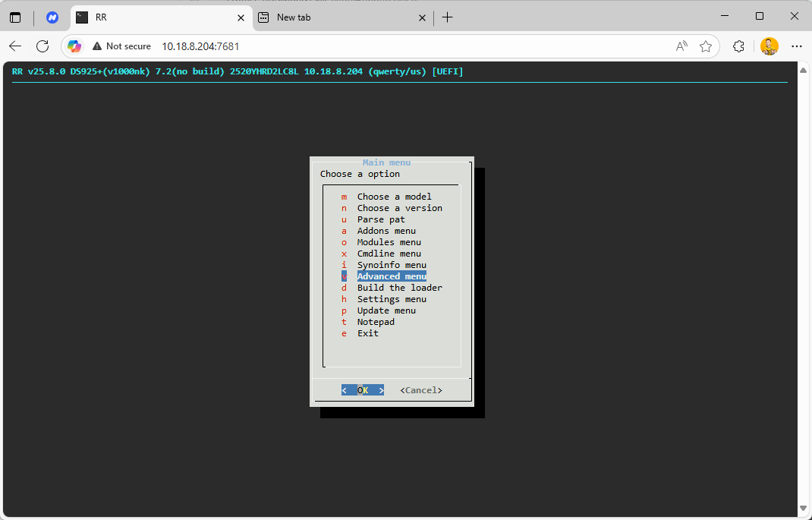This screenshot has height=520, width=812.
Task: Open the Extensions puzzle icon
Action: 738,46
